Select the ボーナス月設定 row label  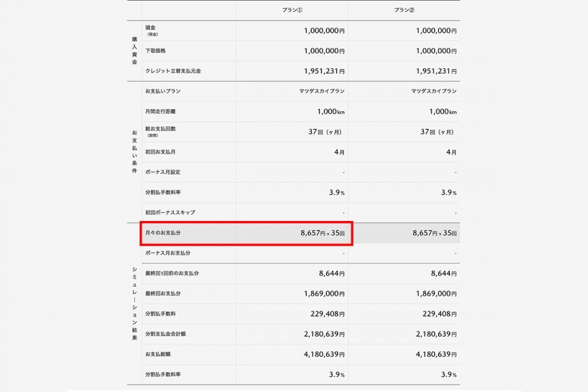(x=162, y=172)
